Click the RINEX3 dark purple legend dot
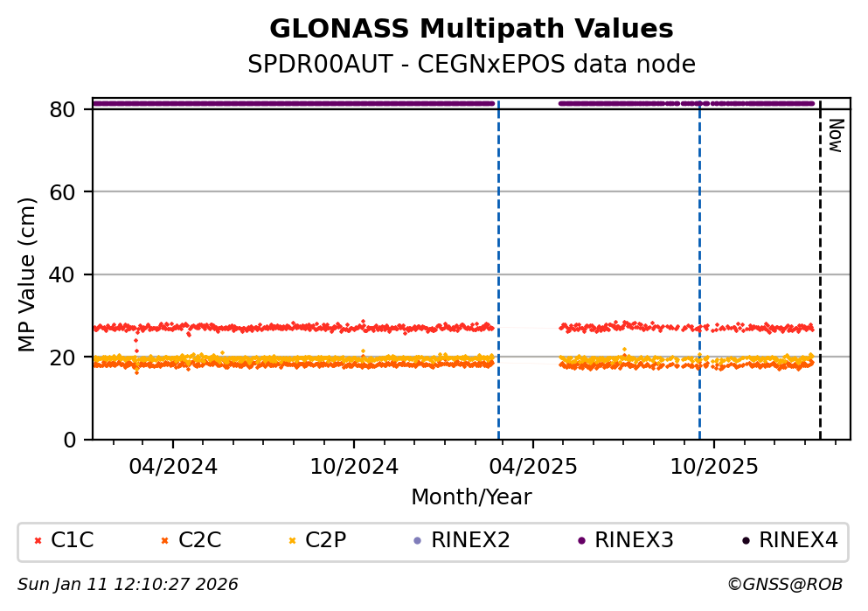 581,541
